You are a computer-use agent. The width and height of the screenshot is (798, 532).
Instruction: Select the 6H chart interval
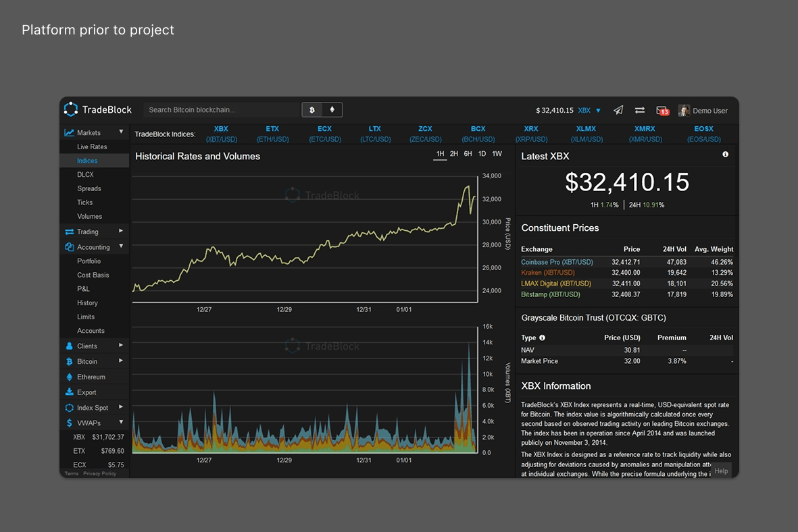(x=468, y=154)
